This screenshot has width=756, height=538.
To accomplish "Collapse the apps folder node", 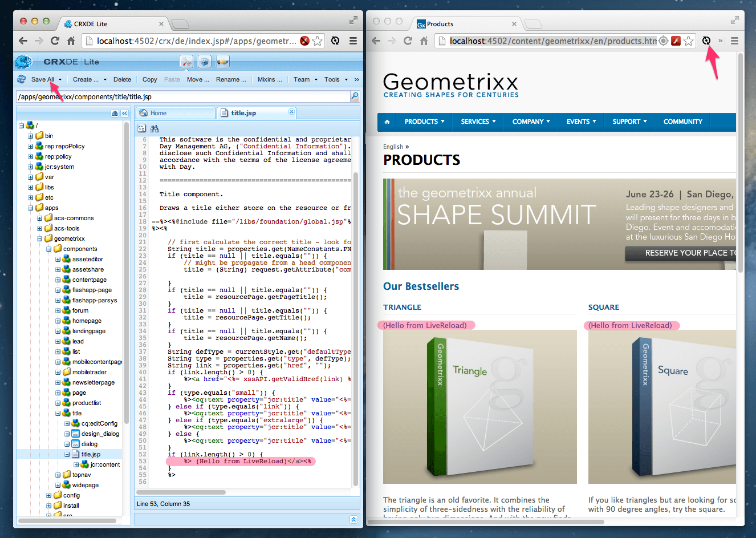I will pyautogui.click(x=31, y=208).
